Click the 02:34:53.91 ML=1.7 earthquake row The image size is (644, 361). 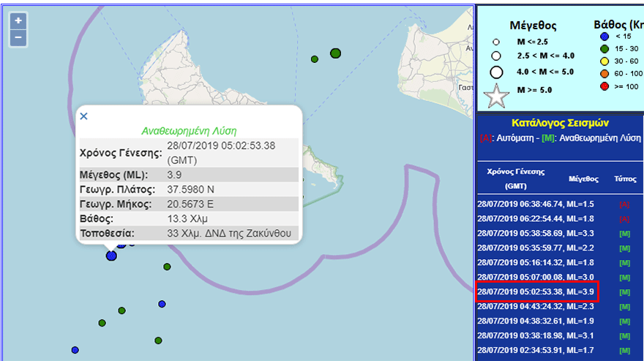tap(536, 350)
